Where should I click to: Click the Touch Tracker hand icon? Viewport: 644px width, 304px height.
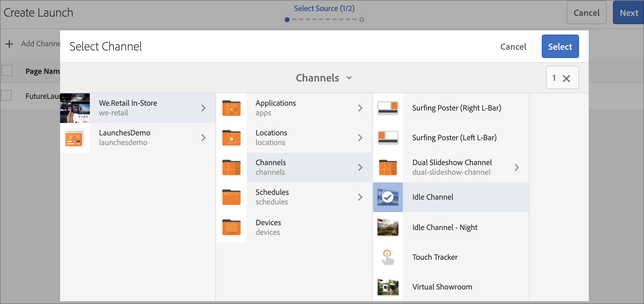(x=388, y=257)
